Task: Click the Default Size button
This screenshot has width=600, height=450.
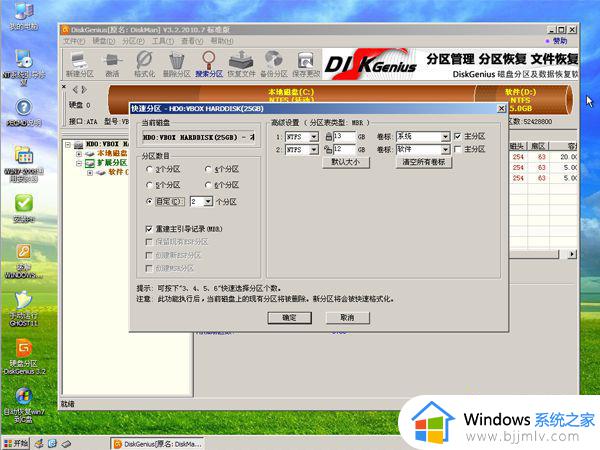Action: point(346,162)
